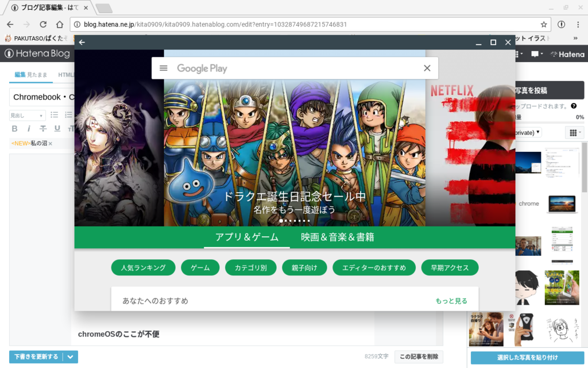The height and width of the screenshot is (368, 588).
Task: Select the chrome laptop photo thumbnail
Action: [562, 204]
